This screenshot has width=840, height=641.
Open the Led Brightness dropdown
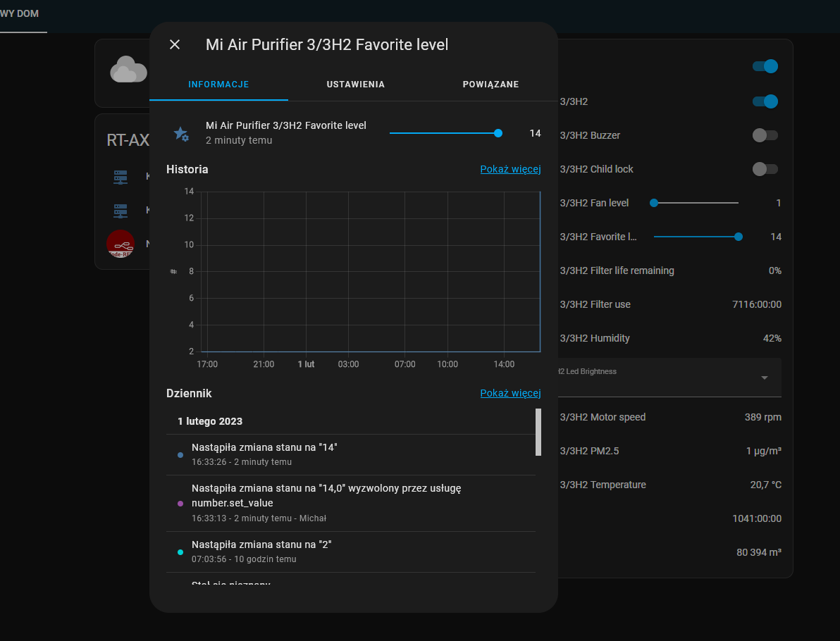(x=764, y=378)
